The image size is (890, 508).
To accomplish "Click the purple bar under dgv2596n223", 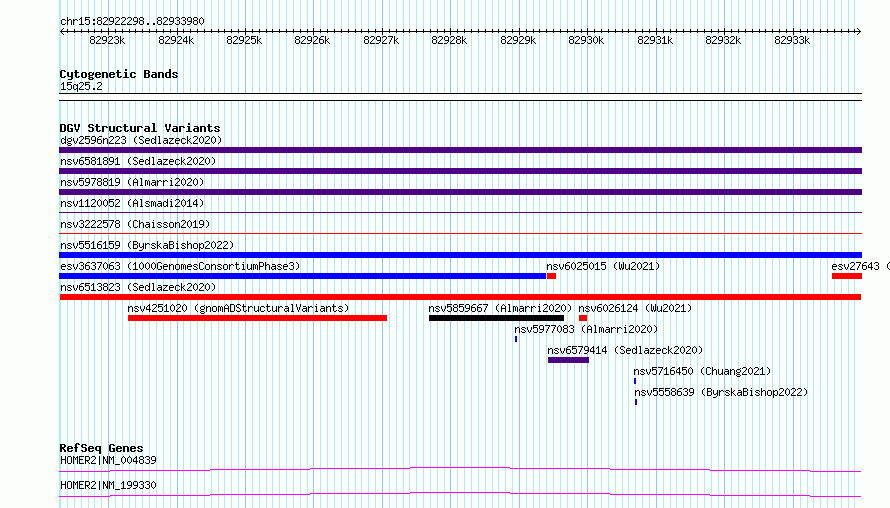I will (x=460, y=150).
